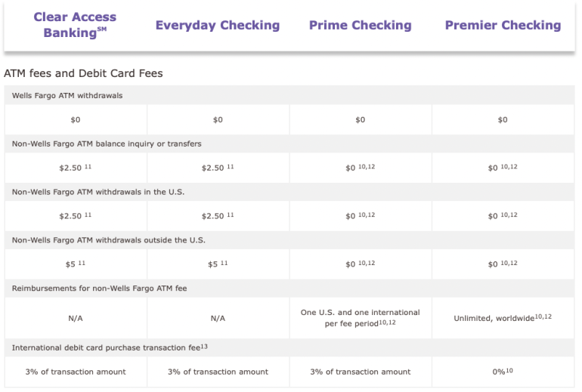Click the Prime Checking account heading

[360, 26]
